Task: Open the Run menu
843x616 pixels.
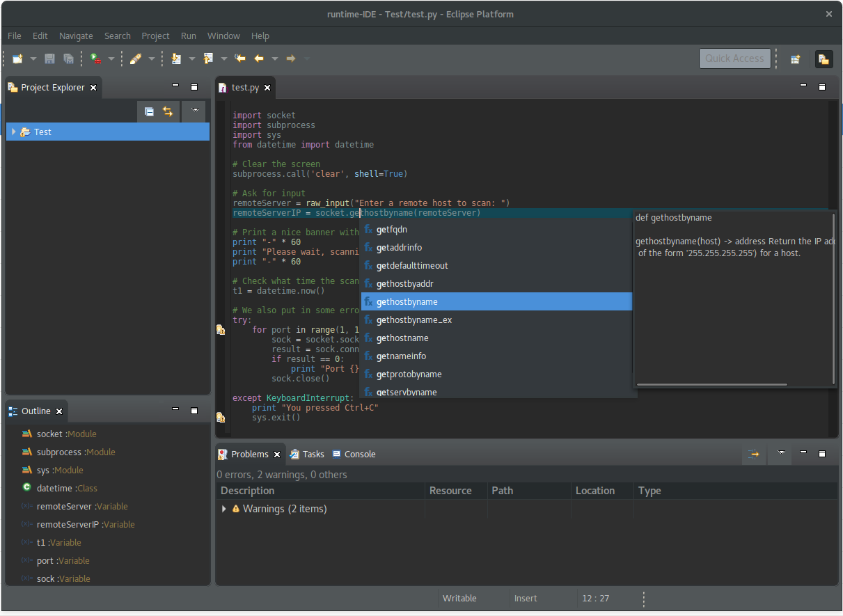Action: [189, 35]
